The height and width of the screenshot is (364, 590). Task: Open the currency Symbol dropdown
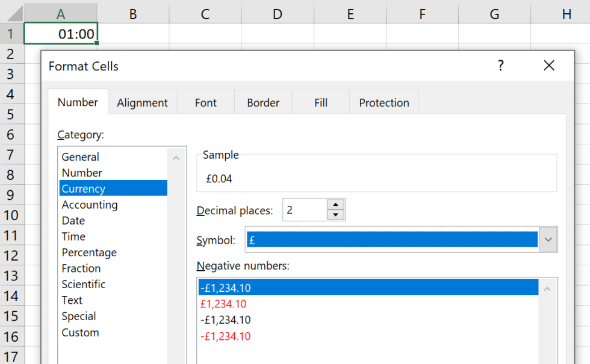tap(548, 239)
